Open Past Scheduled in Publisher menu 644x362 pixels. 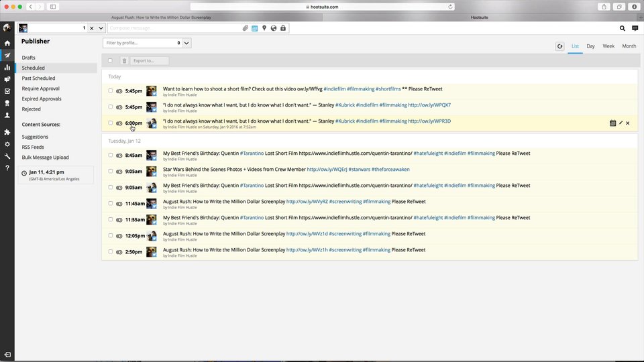pos(38,78)
